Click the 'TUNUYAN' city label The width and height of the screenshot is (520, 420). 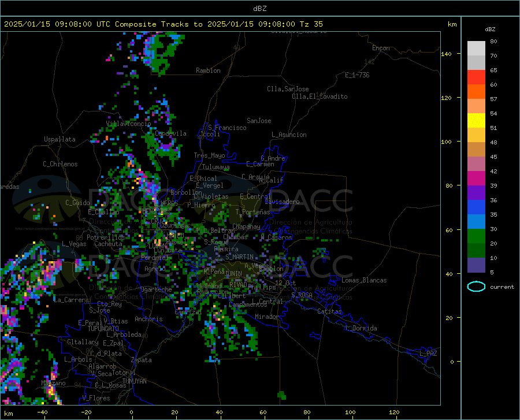pyautogui.click(x=134, y=381)
